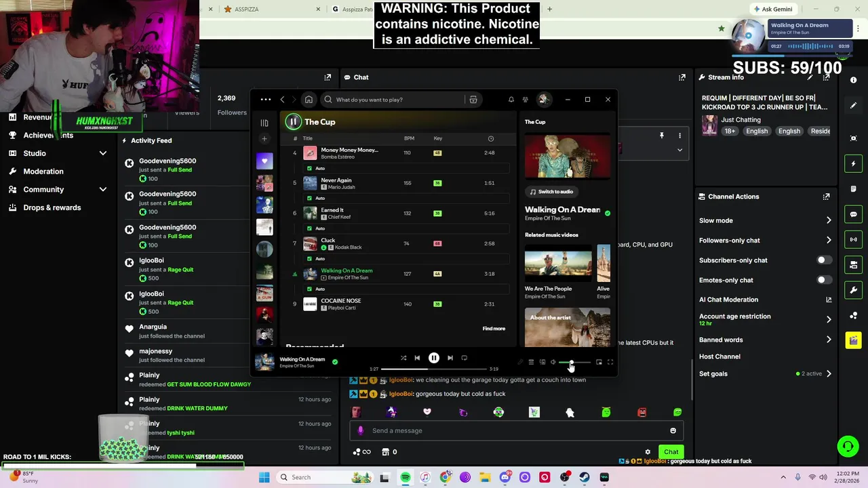Click green Chat send button
Viewport: 868px width, 488px height.
click(x=671, y=451)
